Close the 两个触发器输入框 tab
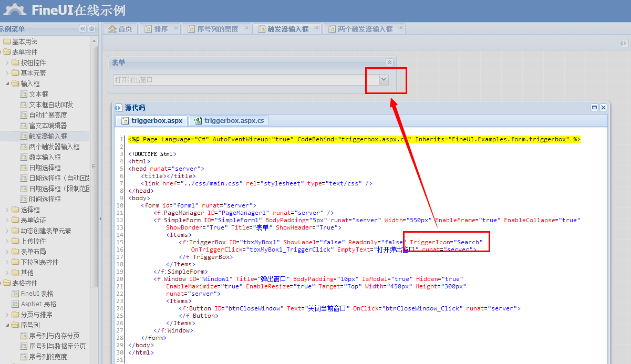The height and width of the screenshot is (364, 631). click(x=401, y=28)
